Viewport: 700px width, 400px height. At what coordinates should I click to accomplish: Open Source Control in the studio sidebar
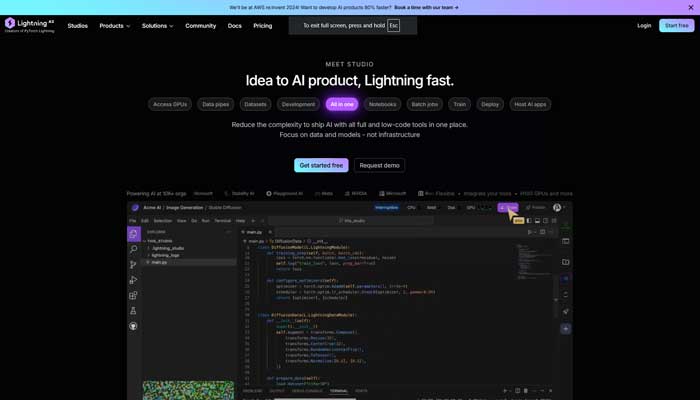tap(133, 264)
